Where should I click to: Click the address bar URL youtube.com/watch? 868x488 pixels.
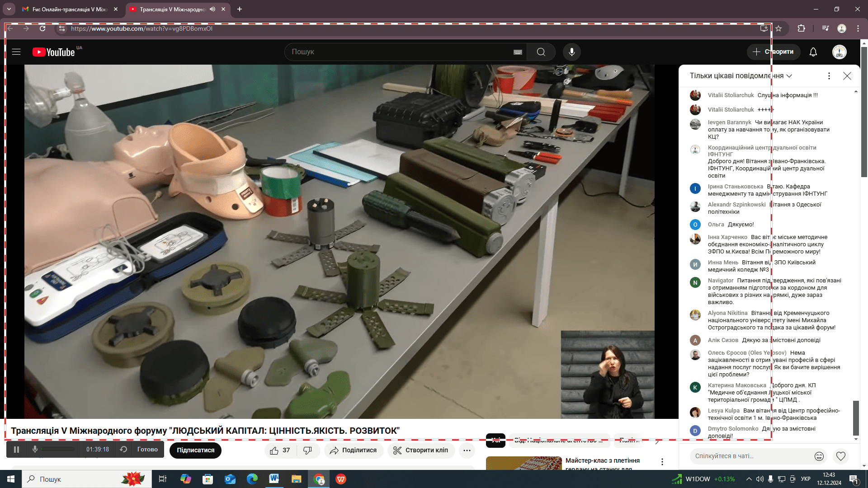(x=142, y=28)
